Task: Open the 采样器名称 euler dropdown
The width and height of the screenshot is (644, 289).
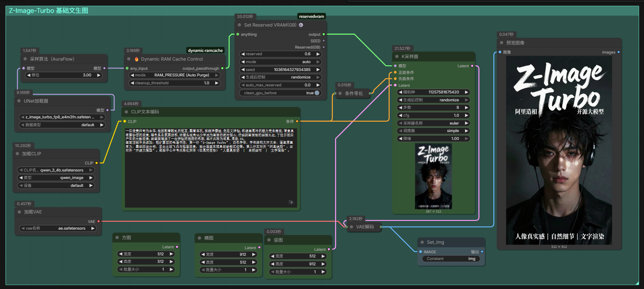Action: pos(433,123)
